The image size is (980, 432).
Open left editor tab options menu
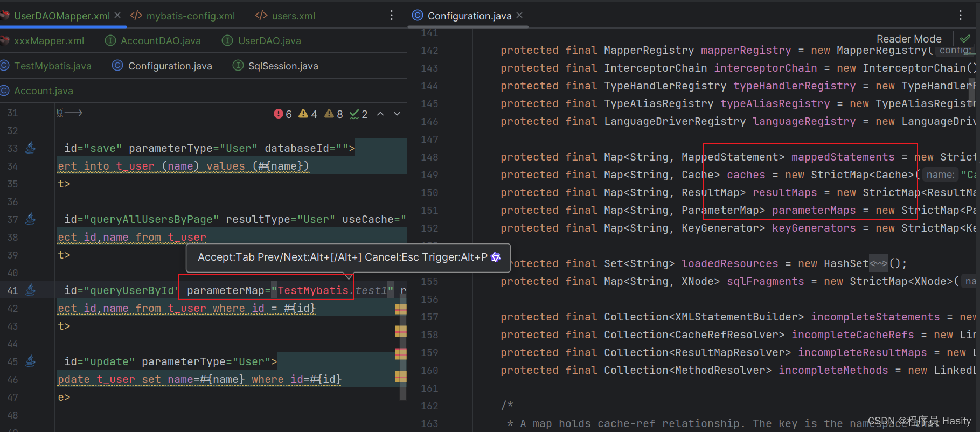(x=392, y=16)
